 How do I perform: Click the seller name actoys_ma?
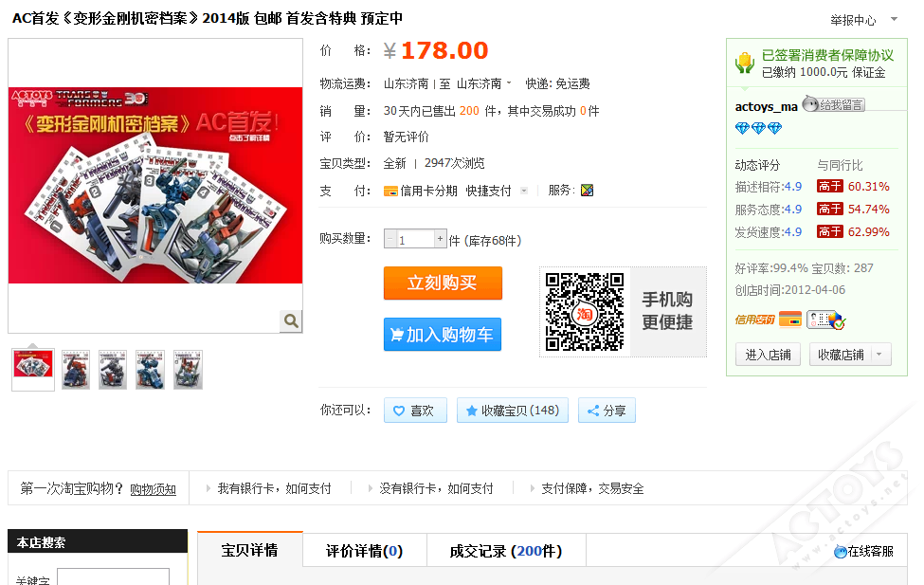click(766, 107)
